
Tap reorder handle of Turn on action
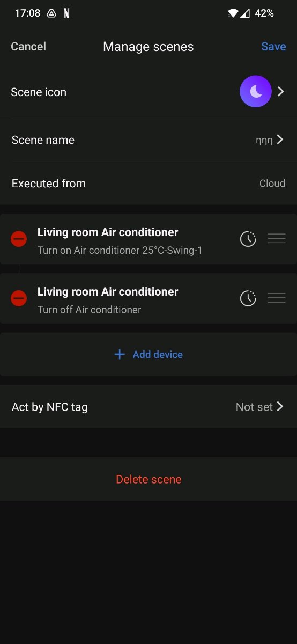tap(277, 239)
